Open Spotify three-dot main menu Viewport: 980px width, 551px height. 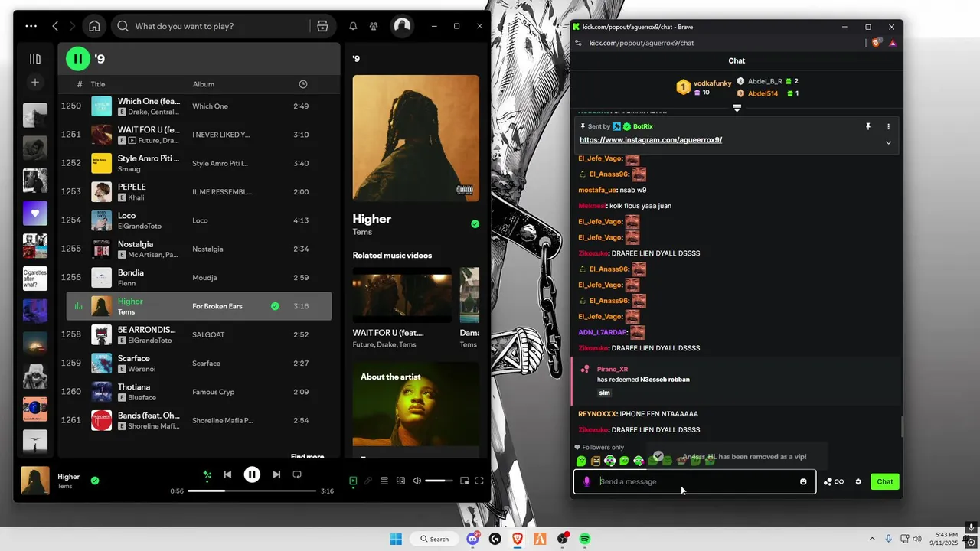pos(31,26)
